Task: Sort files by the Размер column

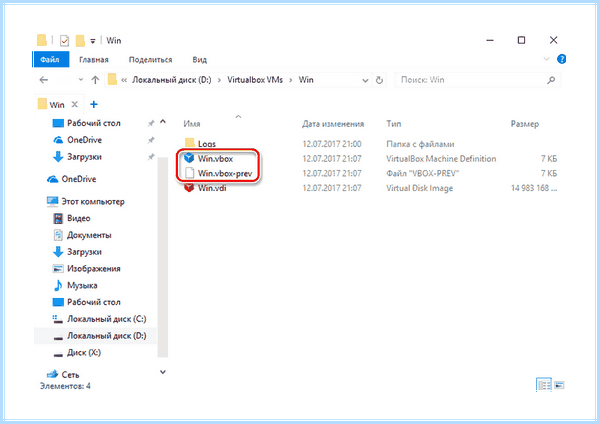Action: [x=525, y=124]
